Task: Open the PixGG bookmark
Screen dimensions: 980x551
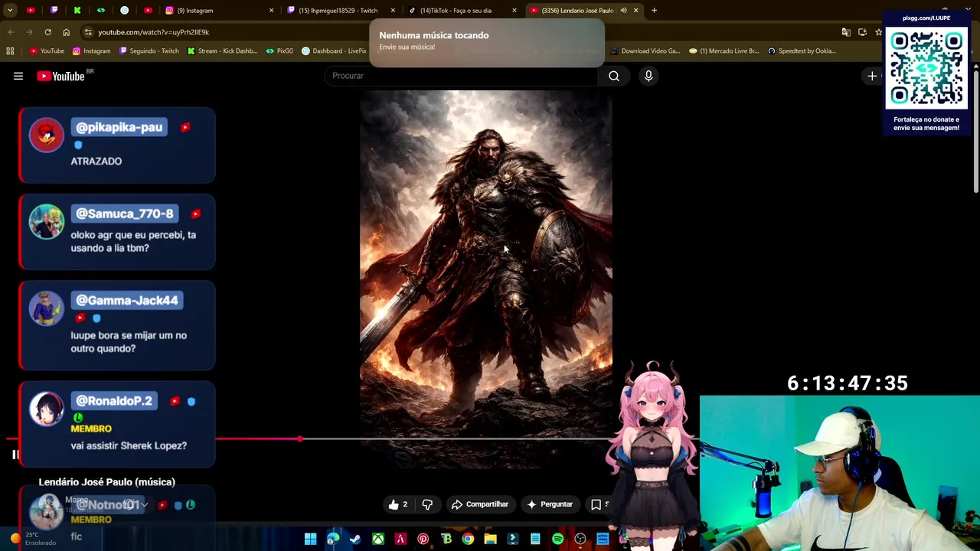Action: pos(279,51)
